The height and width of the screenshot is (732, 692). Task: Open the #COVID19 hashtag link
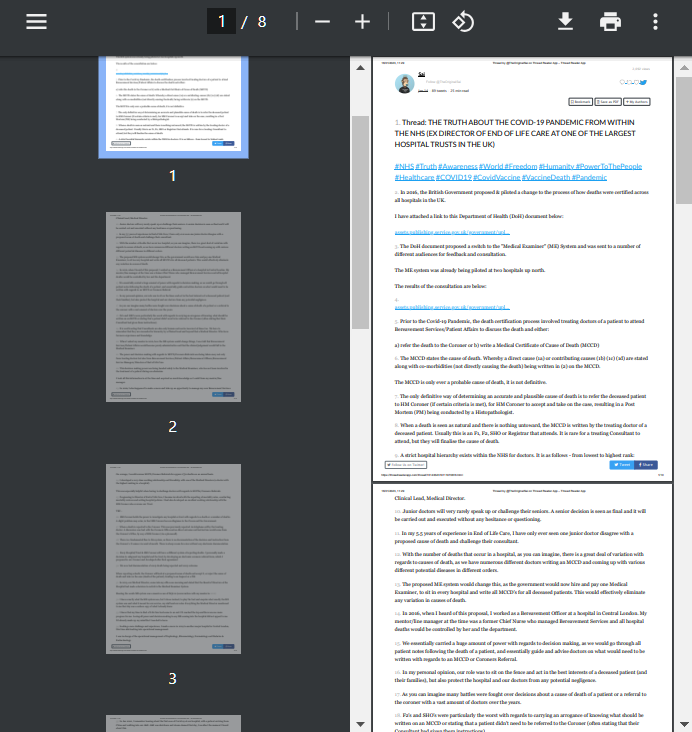[454, 177]
